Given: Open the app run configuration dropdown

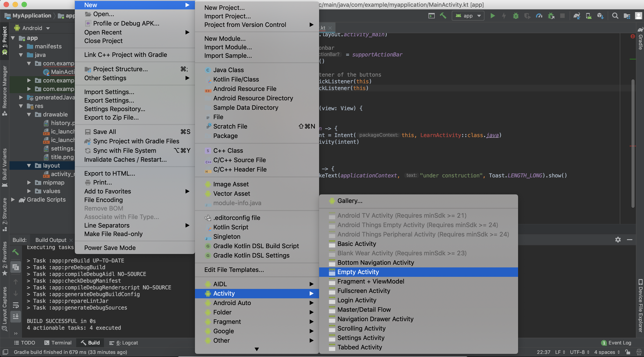Looking at the screenshot, I should (x=468, y=16).
